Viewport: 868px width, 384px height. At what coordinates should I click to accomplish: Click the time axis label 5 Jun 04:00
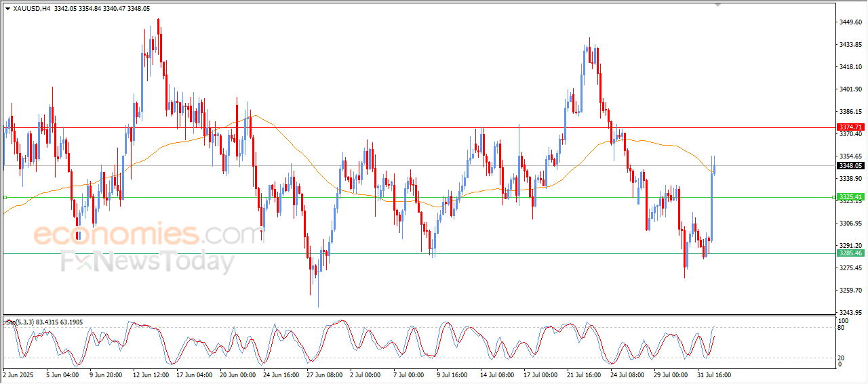pos(62,374)
